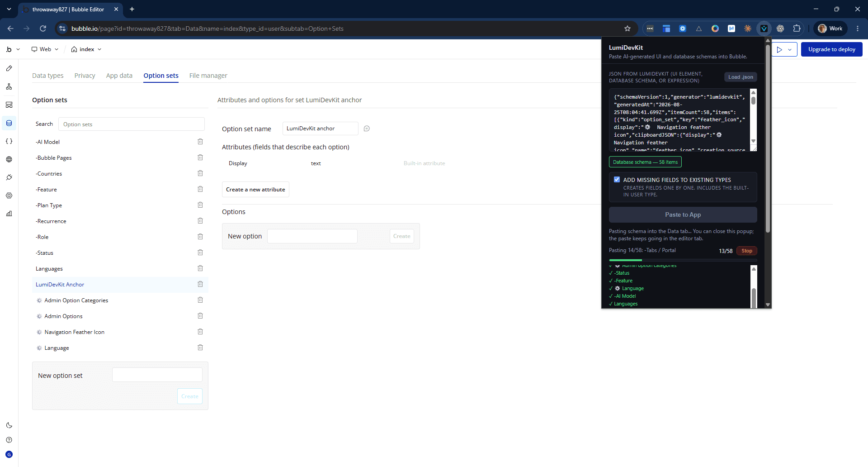Toggle dark mode moon icon
The image size is (868, 467).
[9, 425]
